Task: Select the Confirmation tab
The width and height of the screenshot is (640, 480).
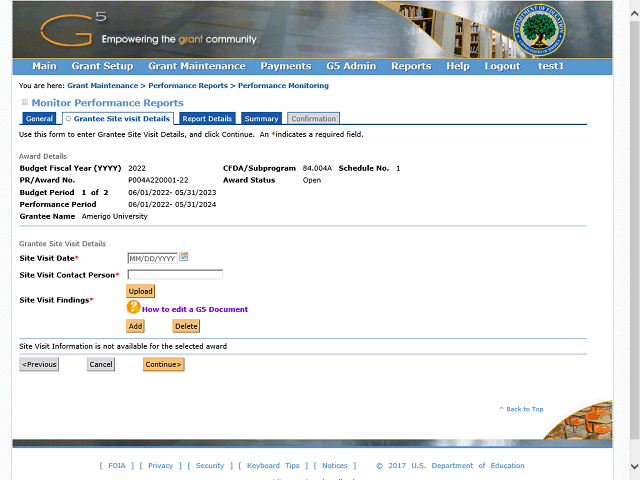Action: (313, 118)
